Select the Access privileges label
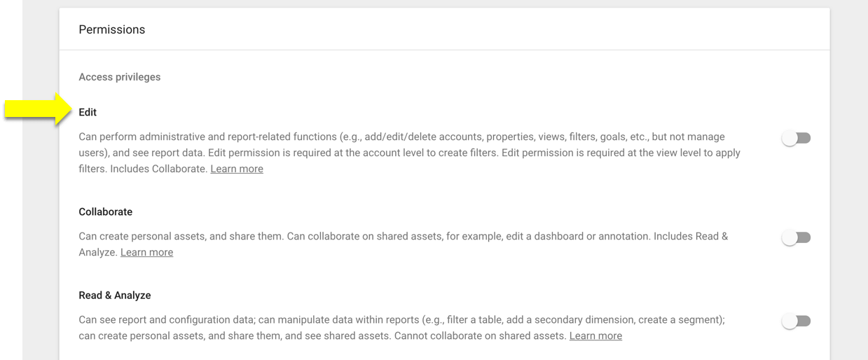This screenshot has width=868, height=360. tap(120, 77)
